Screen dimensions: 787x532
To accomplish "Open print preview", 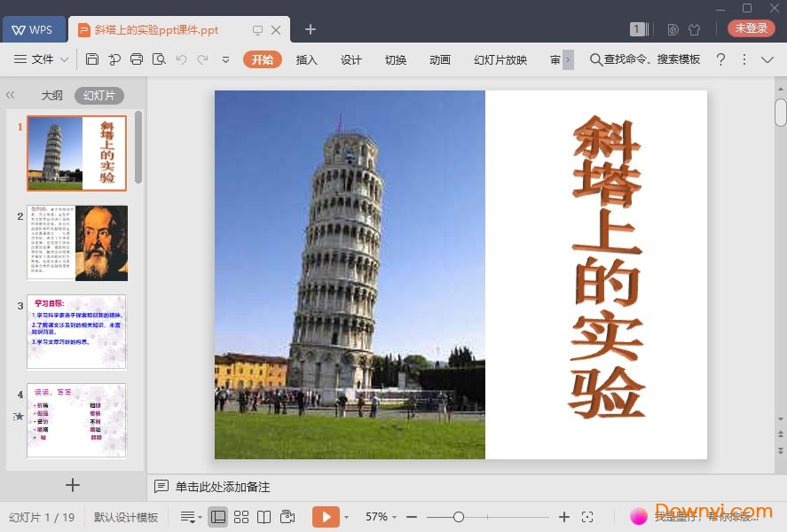I will point(160,59).
